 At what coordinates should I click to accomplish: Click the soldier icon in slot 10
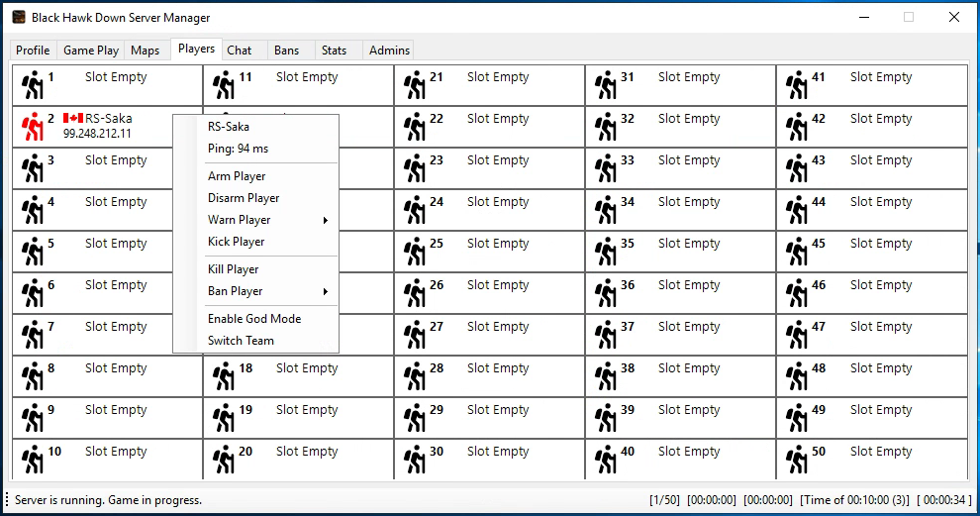click(33, 460)
